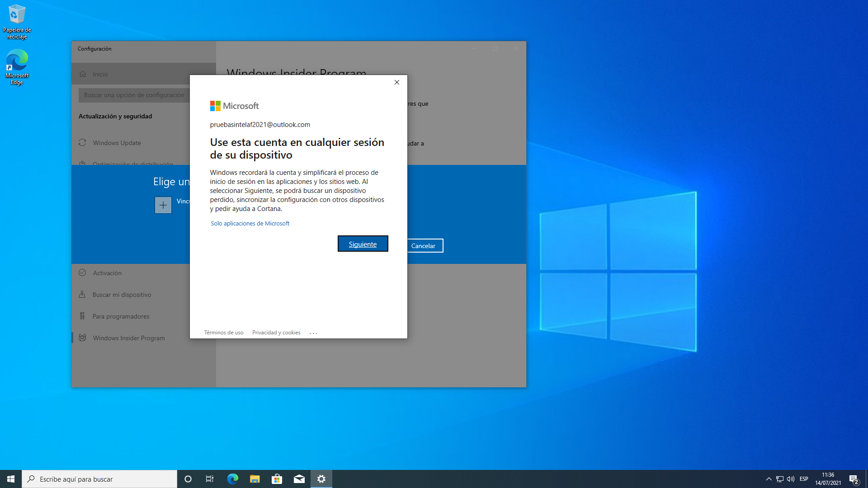The height and width of the screenshot is (488, 868).
Task: Open Microsoft Edge from taskbar
Action: point(232,479)
